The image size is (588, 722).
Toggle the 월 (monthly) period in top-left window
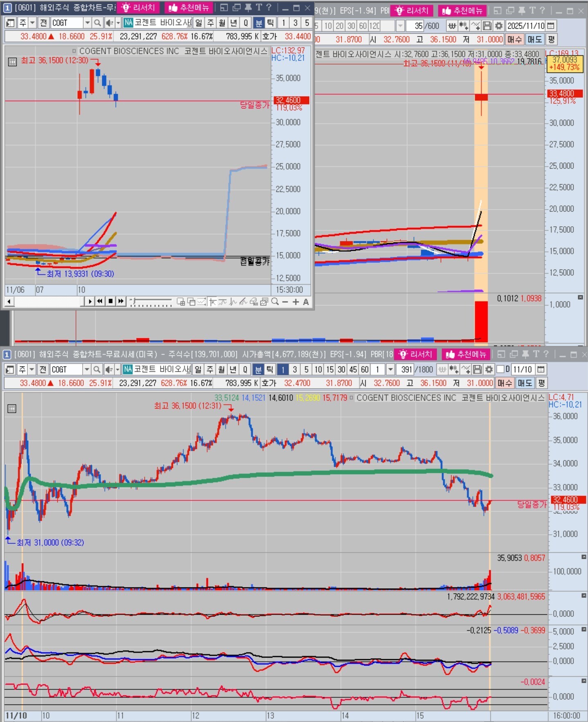(222, 23)
